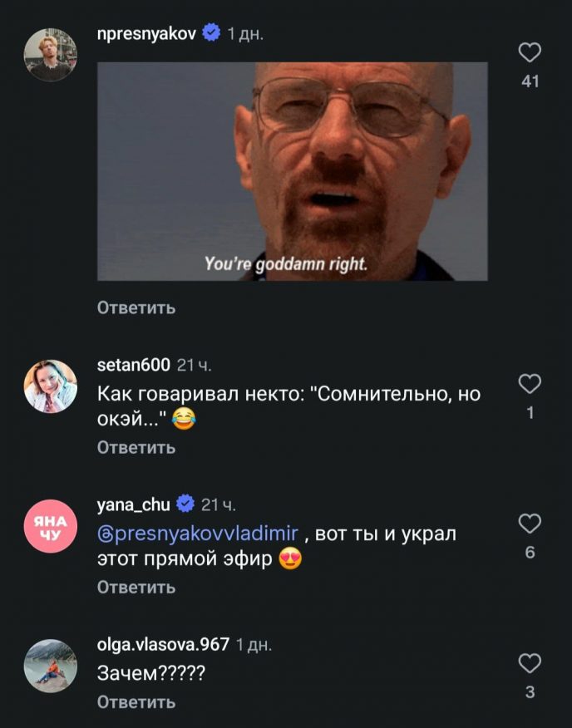Open the pink ЯНА ЧУ avatar
This screenshot has height=728, width=572.
coord(50,526)
